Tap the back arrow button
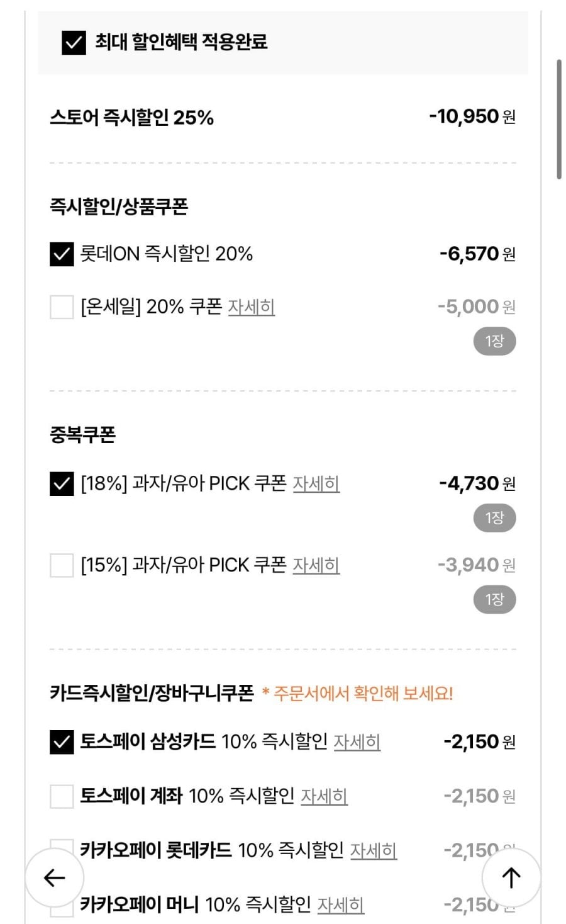The image size is (566, 924). pyautogui.click(x=55, y=877)
